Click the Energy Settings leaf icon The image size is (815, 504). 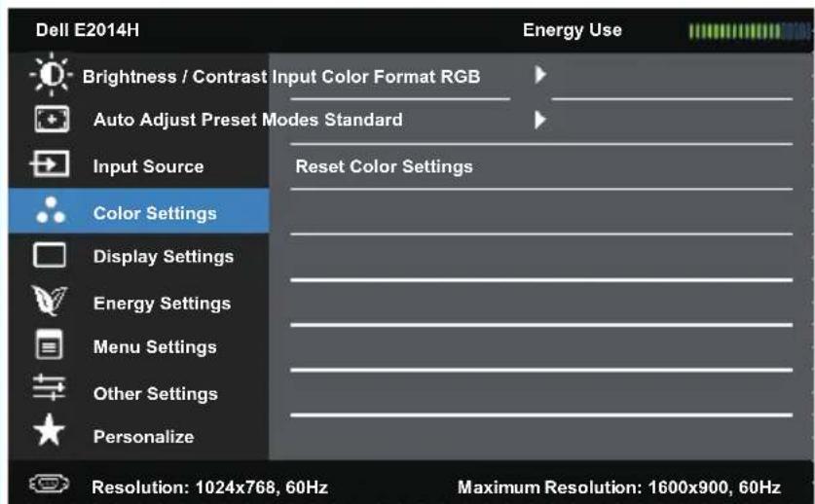pyautogui.click(x=50, y=301)
